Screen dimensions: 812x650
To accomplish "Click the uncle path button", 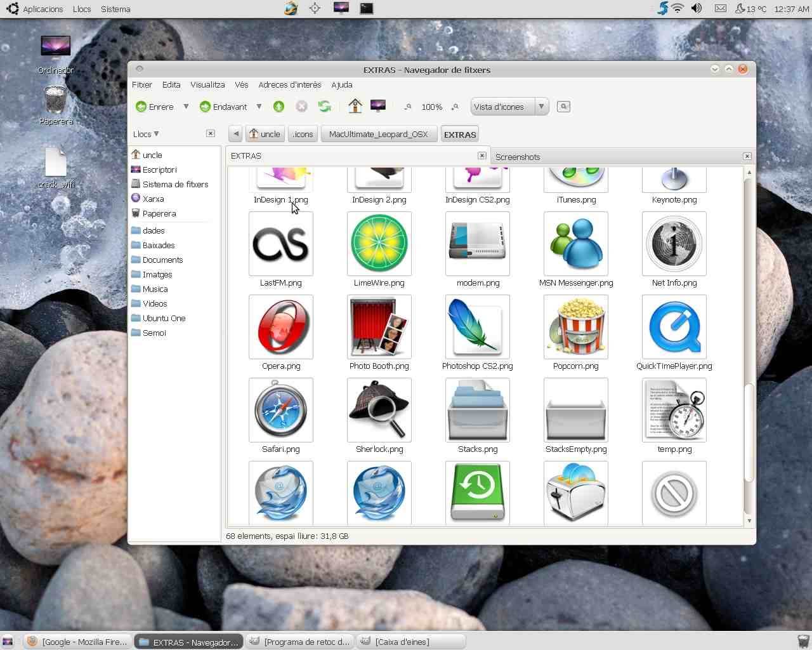I will point(265,134).
